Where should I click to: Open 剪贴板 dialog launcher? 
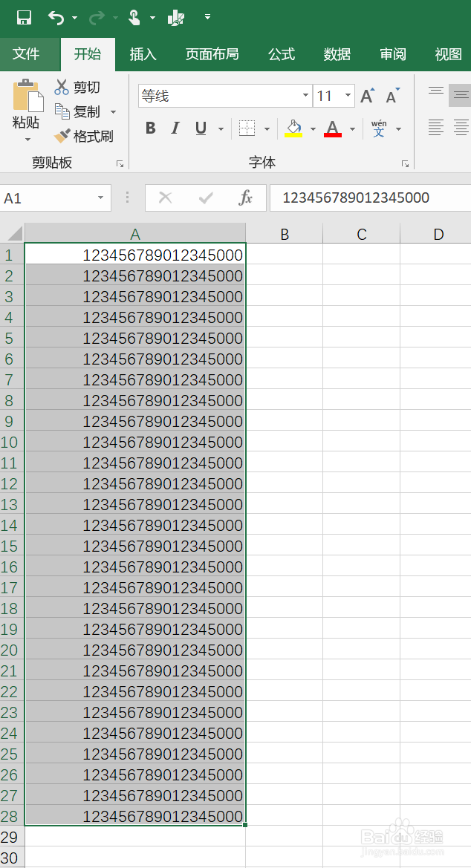tap(120, 164)
